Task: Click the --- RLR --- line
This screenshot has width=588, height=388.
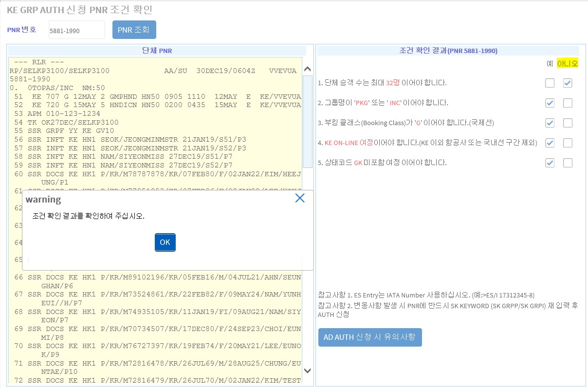Action: 39,62
